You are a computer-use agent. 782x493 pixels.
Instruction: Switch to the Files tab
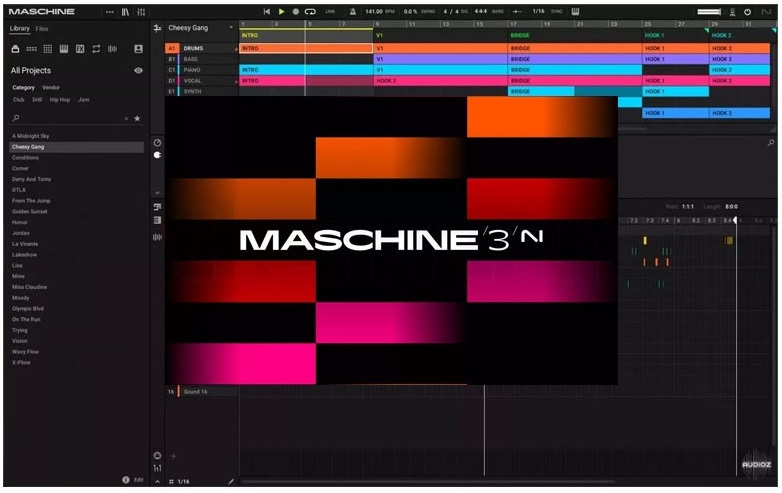(42, 29)
